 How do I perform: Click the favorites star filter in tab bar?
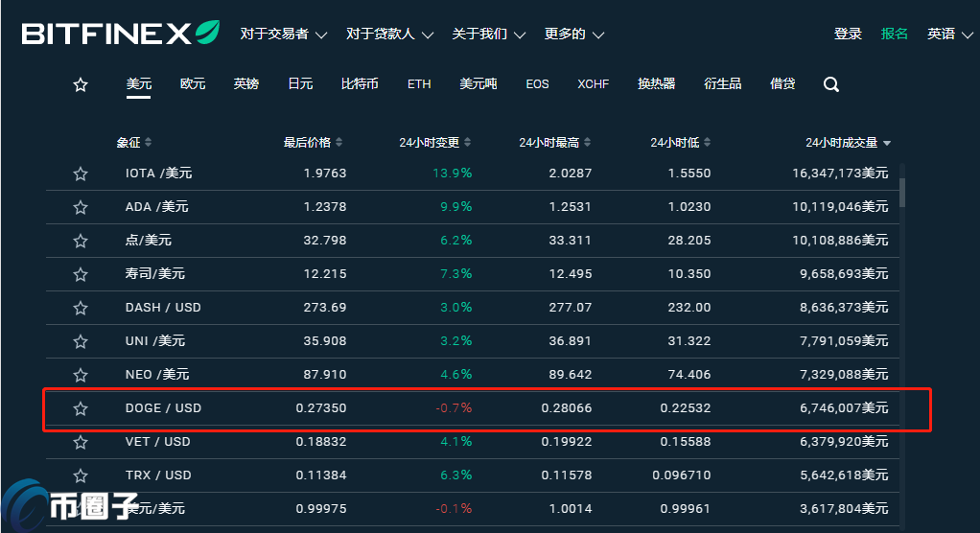coord(81,84)
